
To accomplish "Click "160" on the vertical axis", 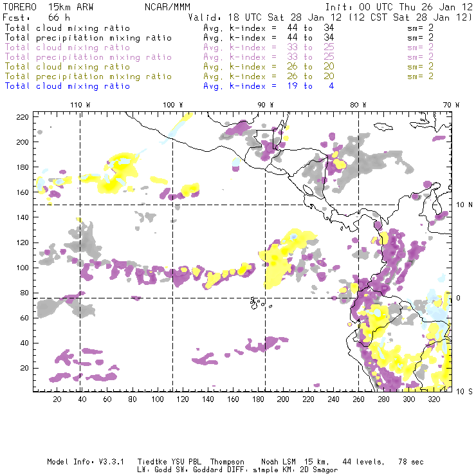I will pyautogui.click(x=23, y=192).
